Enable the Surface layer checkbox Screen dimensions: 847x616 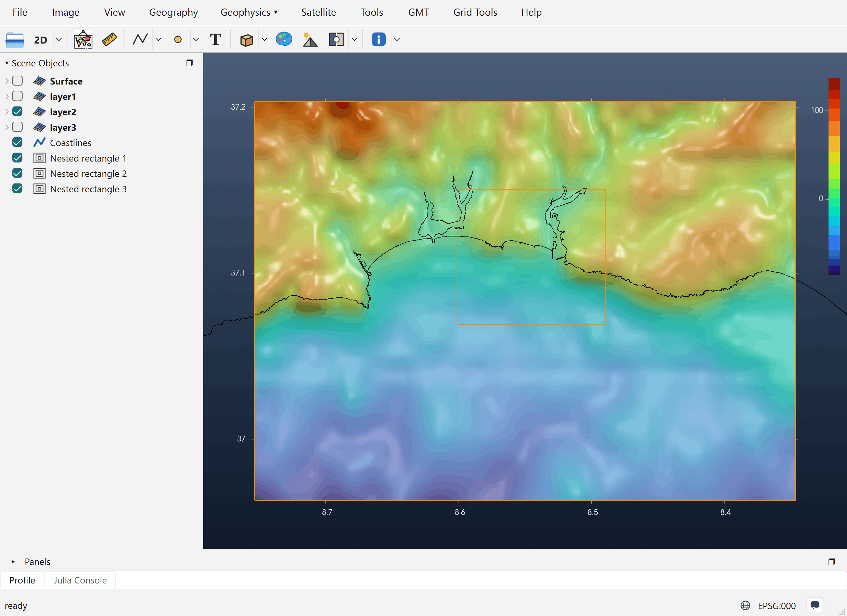coord(17,81)
